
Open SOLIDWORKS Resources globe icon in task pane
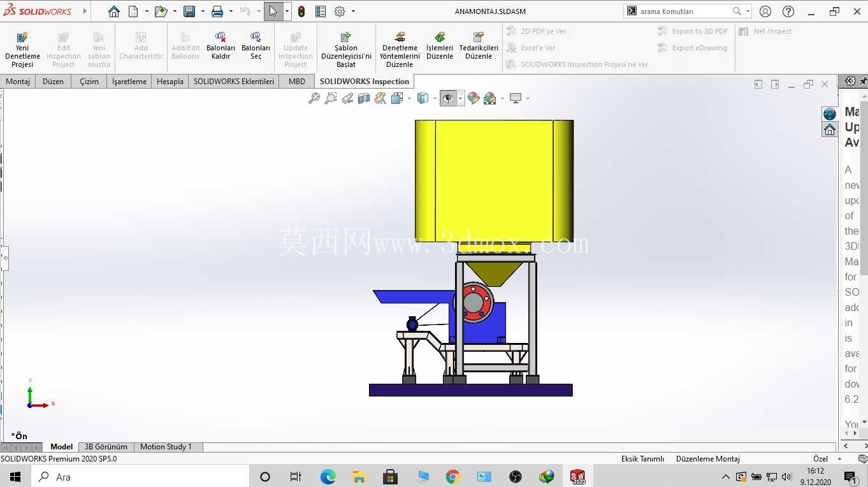(830, 114)
